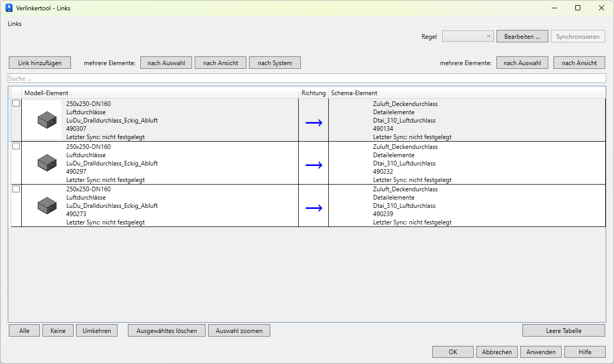Click the Umkehren button to invert selection
This screenshot has height=364, width=614.
point(97,330)
